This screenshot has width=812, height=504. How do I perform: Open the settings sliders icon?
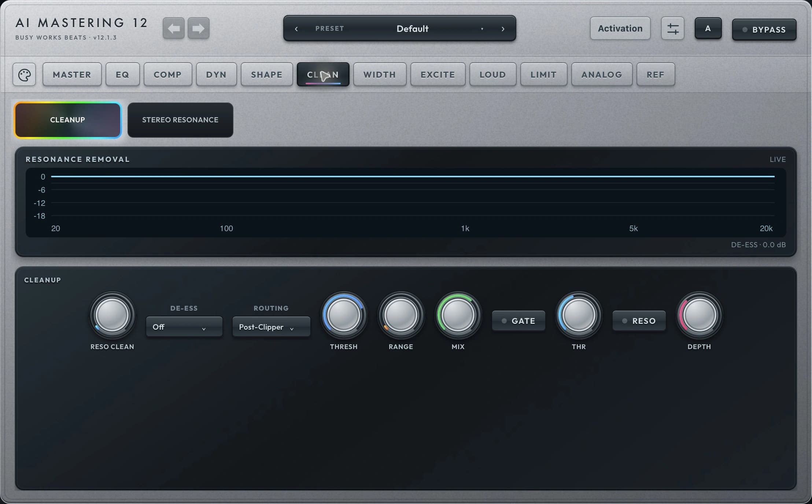coord(672,28)
